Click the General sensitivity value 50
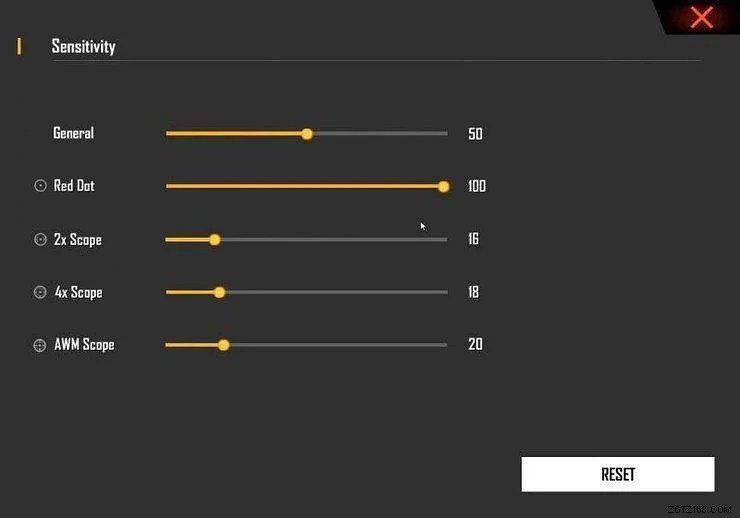 475,133
